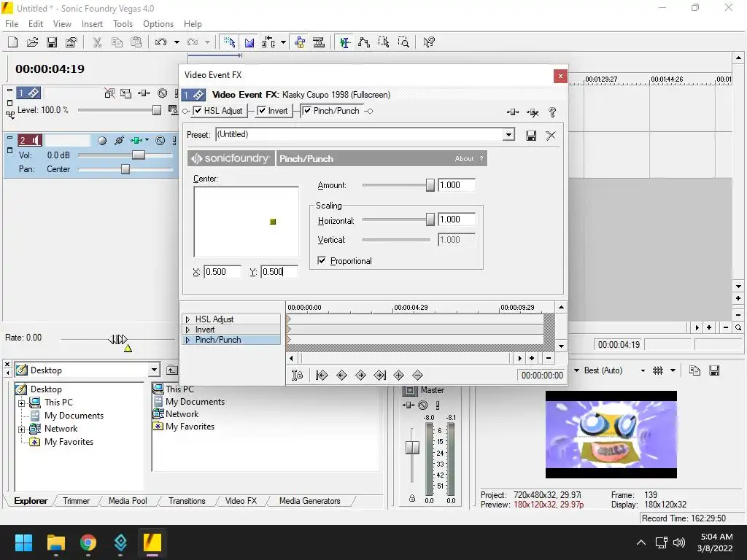Viewport: 747px width, 560px height.
Task: Click the New project toolbar icon
Action: coord(13,42)
